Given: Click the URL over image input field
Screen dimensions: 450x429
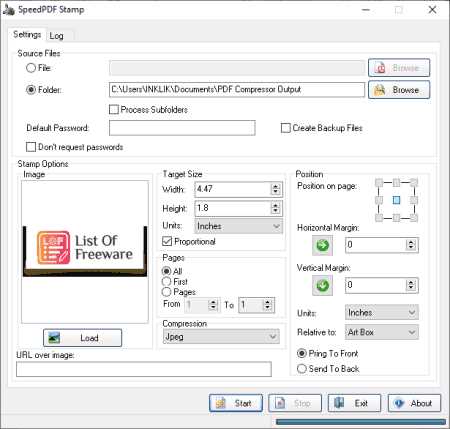Looking at the screenshot, I should click(144, 369).
